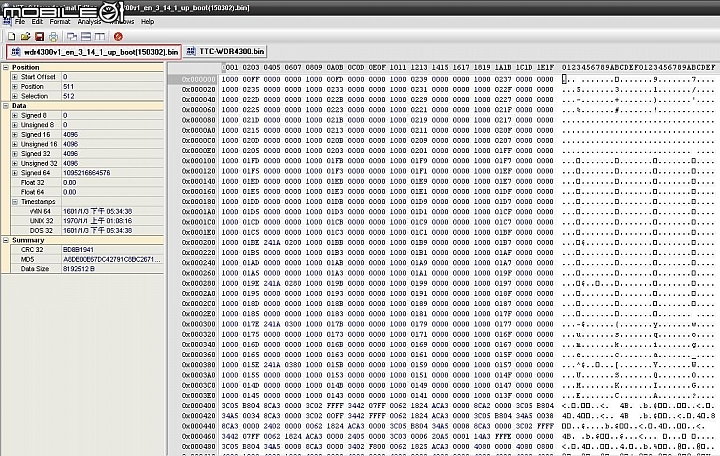Viewport: 720px width, 456px height.
Task: Click the print icon in the toolbar
Action: point(53,36)
